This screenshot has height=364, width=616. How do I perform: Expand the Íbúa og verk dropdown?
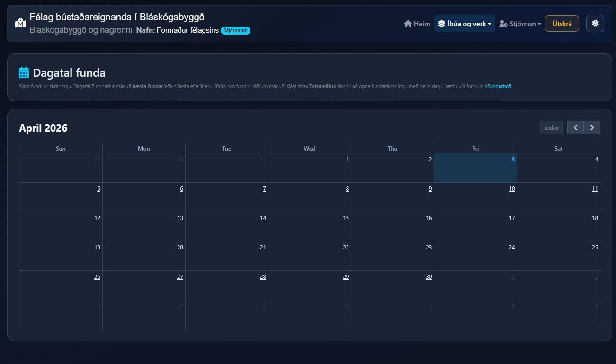[464, 24]
